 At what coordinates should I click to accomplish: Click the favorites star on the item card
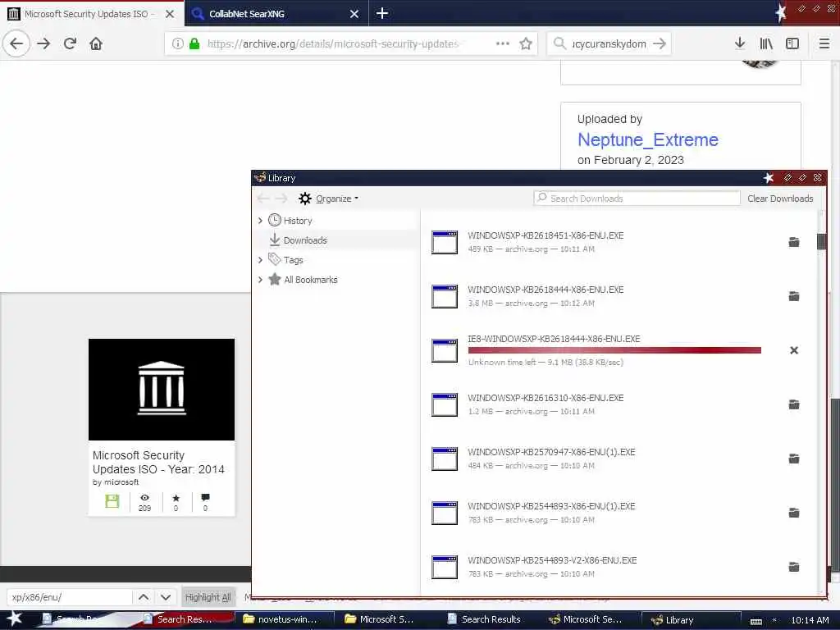tap(176, 499)
